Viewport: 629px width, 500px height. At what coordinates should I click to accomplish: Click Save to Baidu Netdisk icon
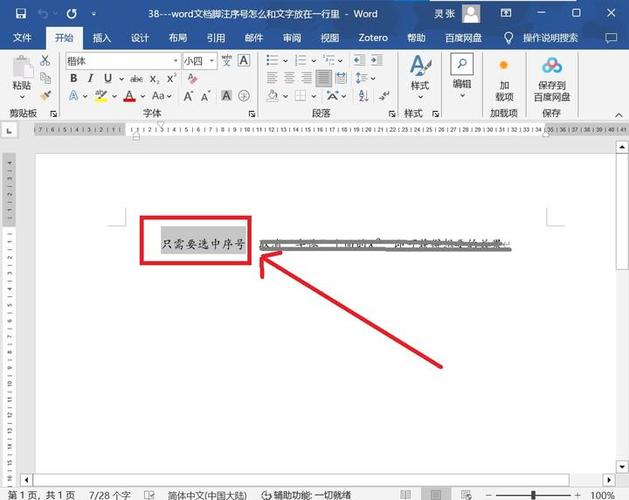[x=552, y=66]
